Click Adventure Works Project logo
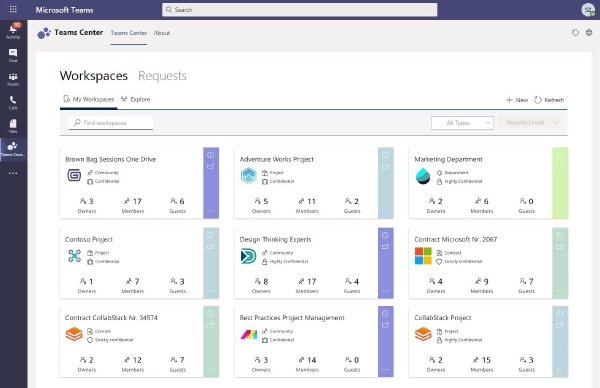Image resolution: width=600 pixels, height=388 pixels. 248,176
